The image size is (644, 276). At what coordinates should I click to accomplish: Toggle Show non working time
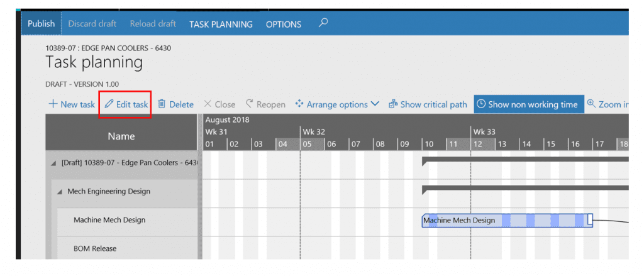527,104
